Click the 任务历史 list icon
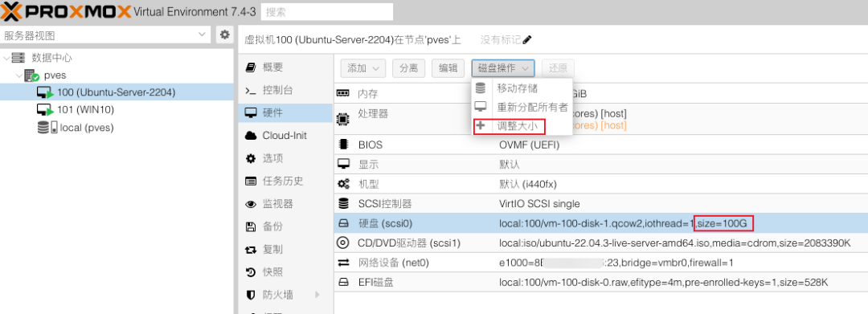The width and height of the screenshot is (868, 314). [x=251, y=181]
